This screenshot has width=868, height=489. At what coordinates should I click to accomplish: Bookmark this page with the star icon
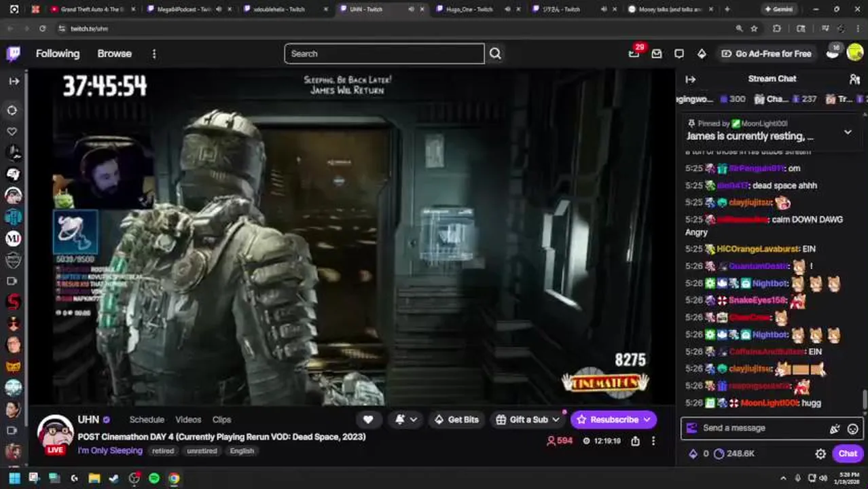[754, 29]
